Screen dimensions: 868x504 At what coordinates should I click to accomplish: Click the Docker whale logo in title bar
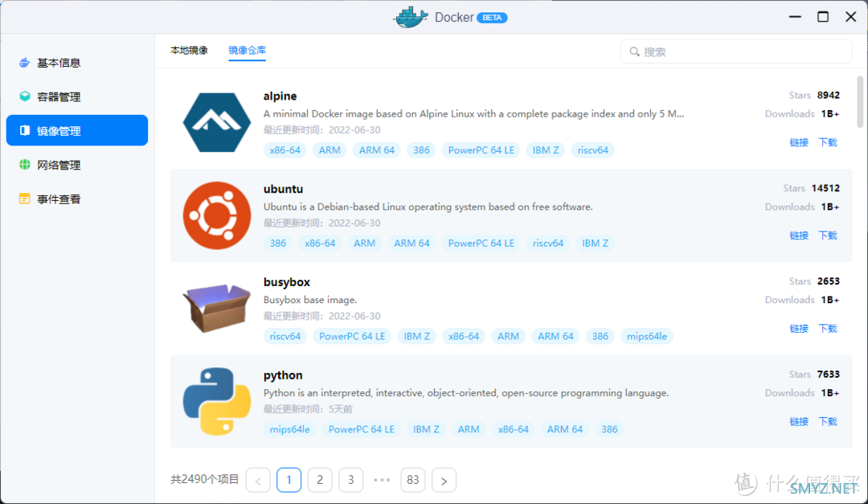click(411, 18)
